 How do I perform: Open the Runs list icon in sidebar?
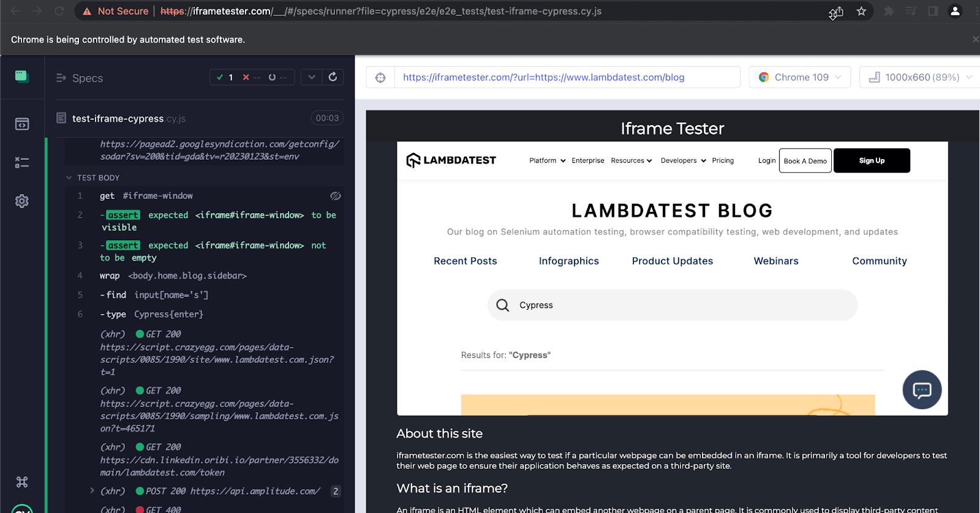click(22, 162)
